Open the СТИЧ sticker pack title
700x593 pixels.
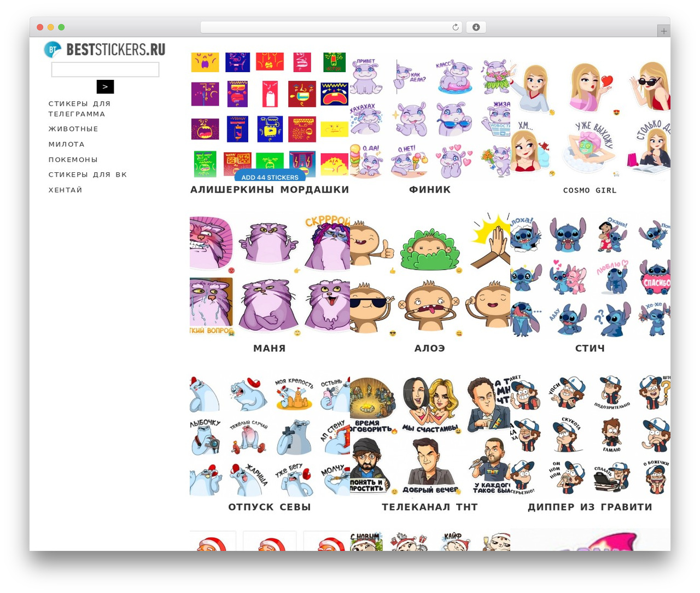(x=590, y=348)
